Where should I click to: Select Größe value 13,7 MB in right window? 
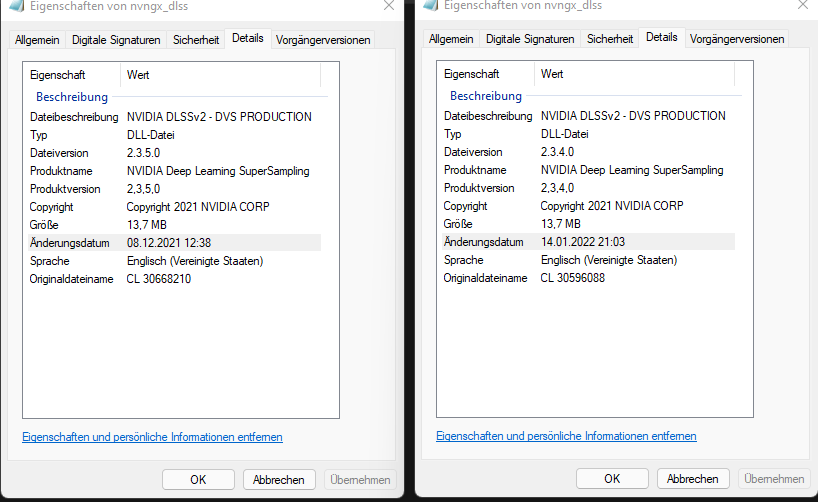tap(560, 224)
